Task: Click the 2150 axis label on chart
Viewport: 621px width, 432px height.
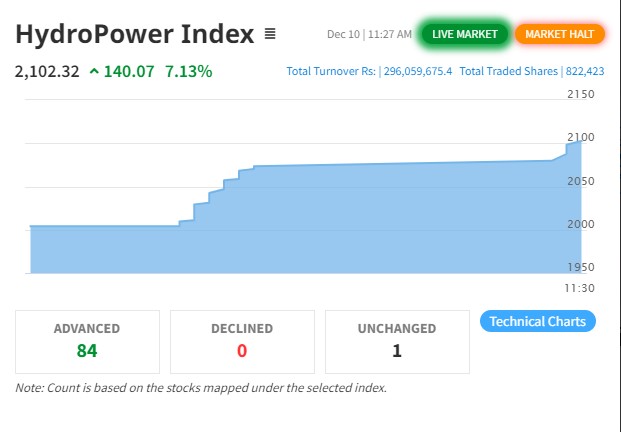Action: [x=580, y=94]
